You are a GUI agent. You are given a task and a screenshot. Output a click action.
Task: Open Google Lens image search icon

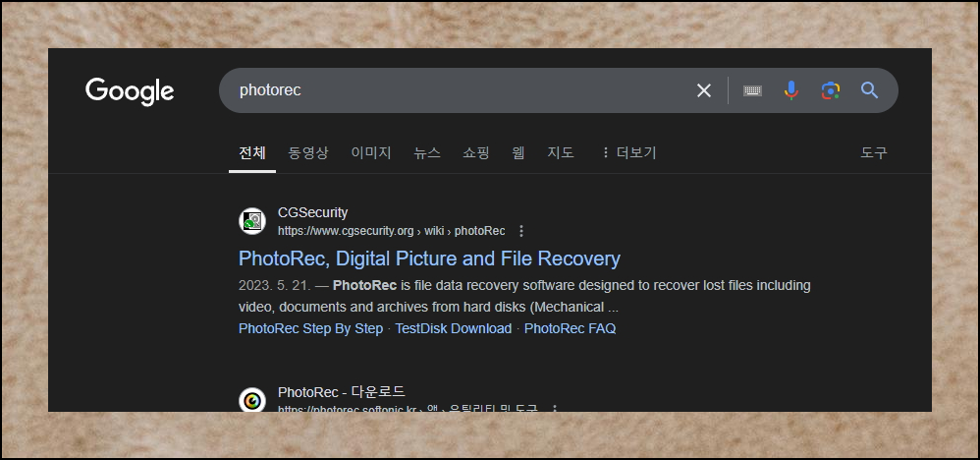point(830,90)
